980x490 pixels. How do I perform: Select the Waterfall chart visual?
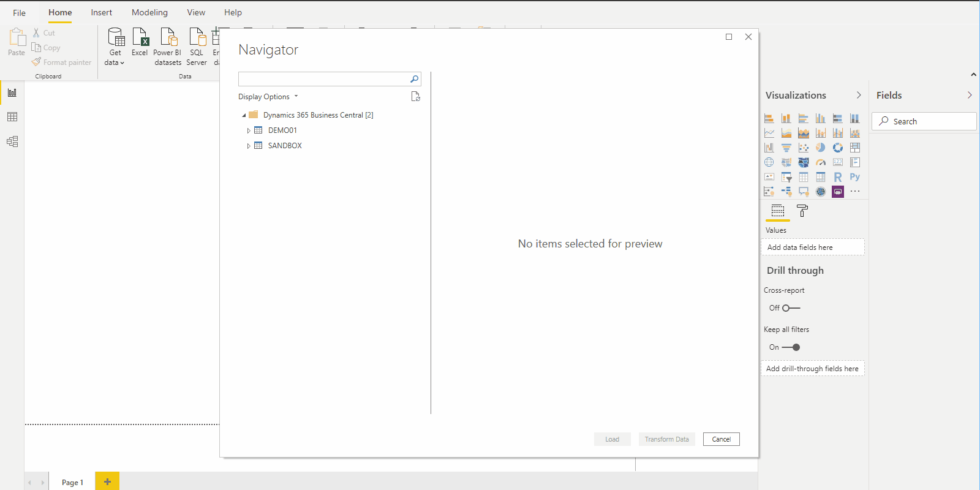[769, 148]
